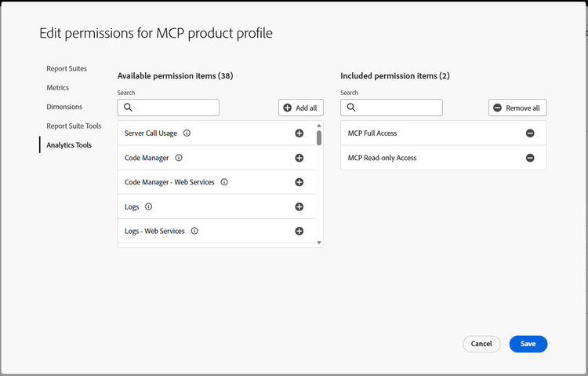This screenshot has height=376, width=588.
Task: Open info for Code Manager - Web Services
Action: tap(224, 182)
